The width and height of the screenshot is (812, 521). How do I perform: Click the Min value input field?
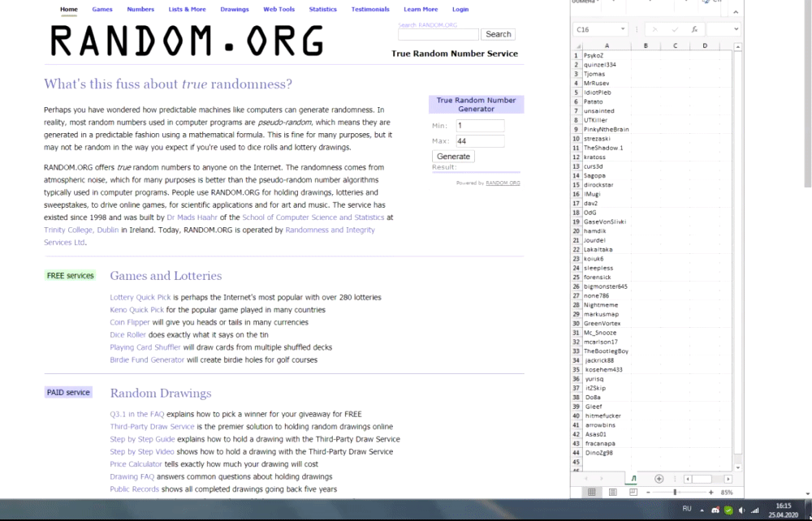(x=480, y=126)
